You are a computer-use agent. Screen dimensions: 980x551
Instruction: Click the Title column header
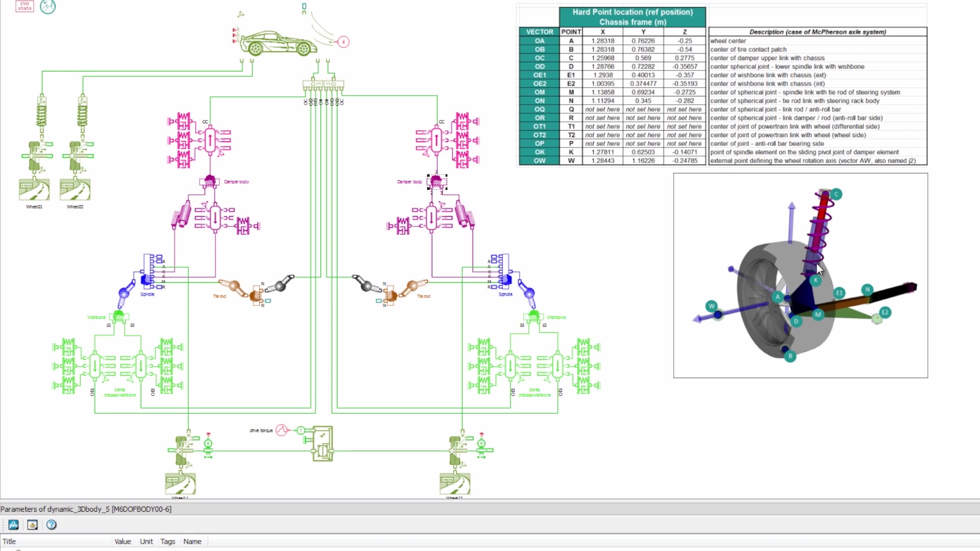click(x=9, y=541)
